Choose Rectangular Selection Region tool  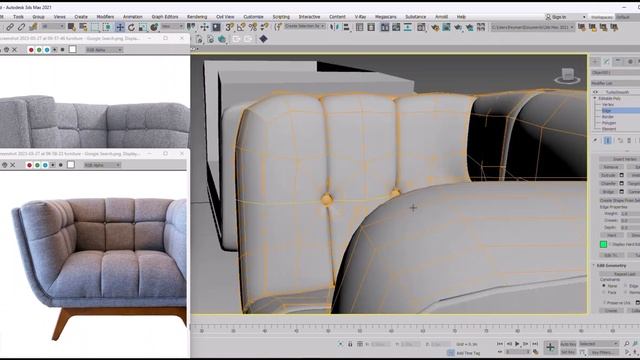pyautogui.click(x=95, y=27)
